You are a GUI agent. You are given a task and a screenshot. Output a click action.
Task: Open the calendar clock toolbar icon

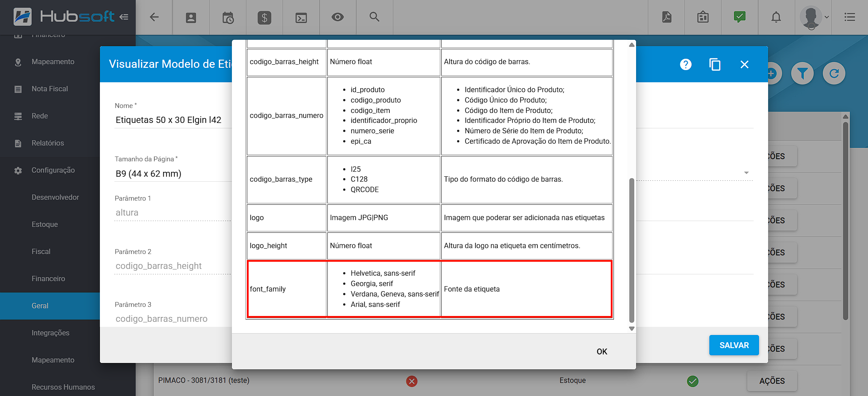coord(228,18)
